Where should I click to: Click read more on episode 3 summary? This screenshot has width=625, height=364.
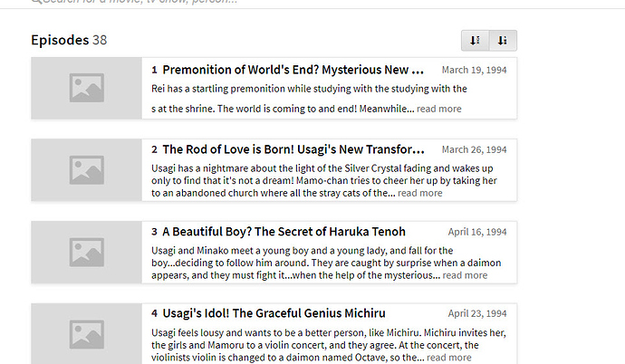(x=465, y=275)
